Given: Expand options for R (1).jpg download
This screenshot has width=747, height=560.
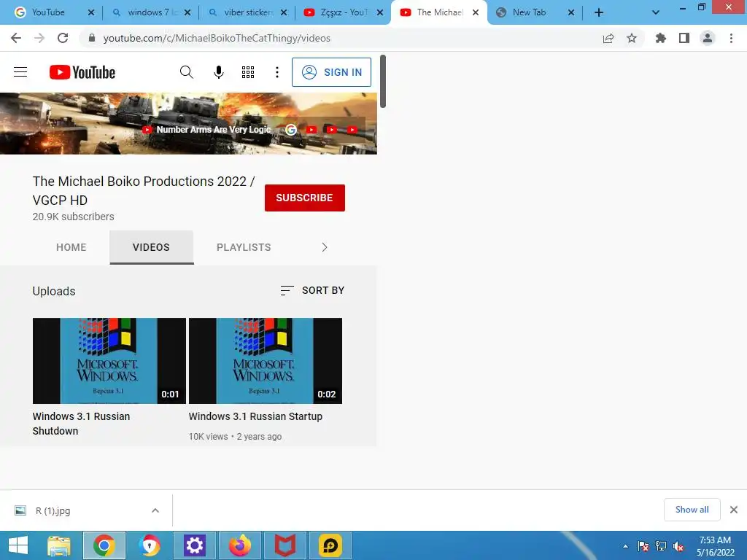Looking at the screenshot, I should point(155,510).
